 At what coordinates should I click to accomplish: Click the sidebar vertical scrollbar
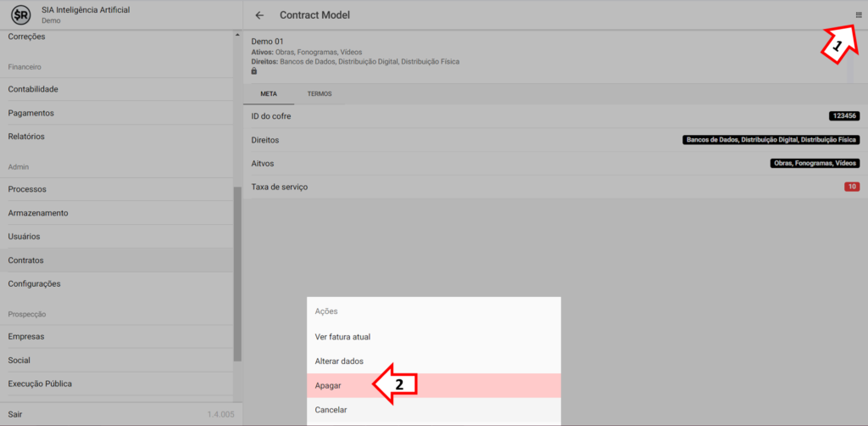click(237, 272)
